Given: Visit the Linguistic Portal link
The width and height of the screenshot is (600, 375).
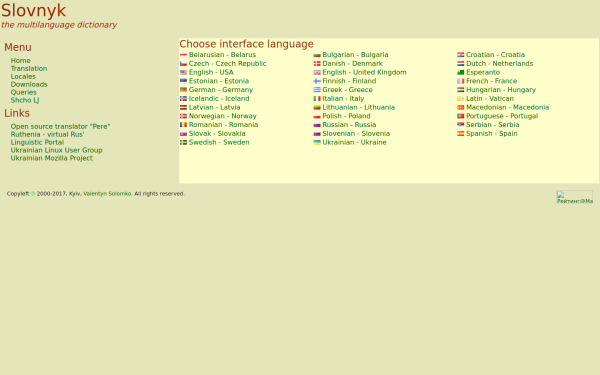Looking at the screenshot, I should tap(37, 142).
